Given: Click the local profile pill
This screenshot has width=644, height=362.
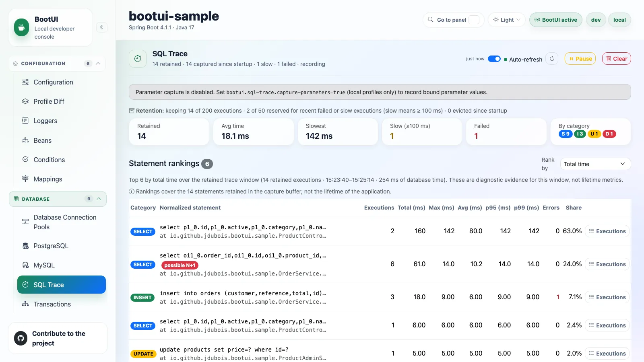Looking at the screenshot, I should pos(619,20).
